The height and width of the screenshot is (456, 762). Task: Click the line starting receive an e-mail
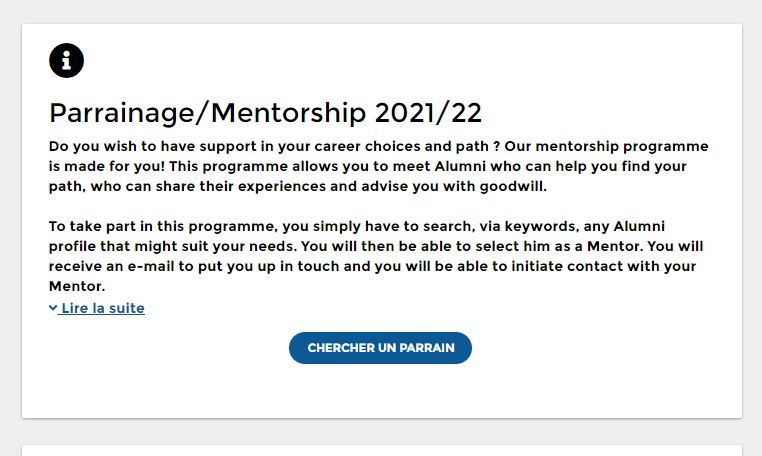372,266
